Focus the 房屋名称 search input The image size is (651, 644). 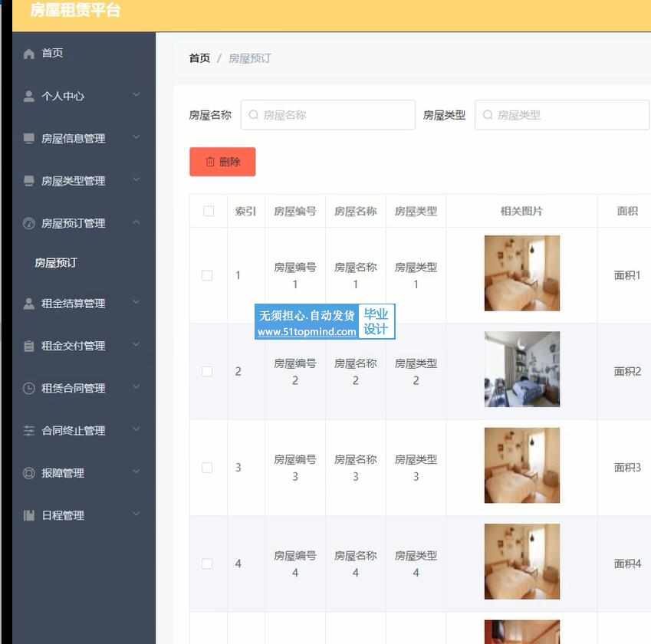pos(328,114)
